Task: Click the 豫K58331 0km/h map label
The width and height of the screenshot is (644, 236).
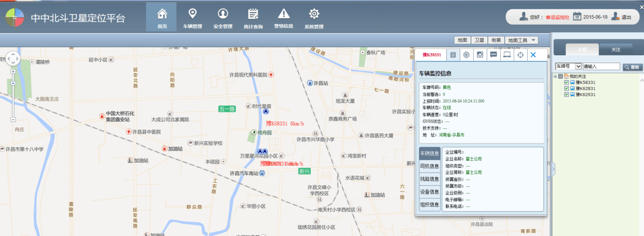Action: [285, 123]
